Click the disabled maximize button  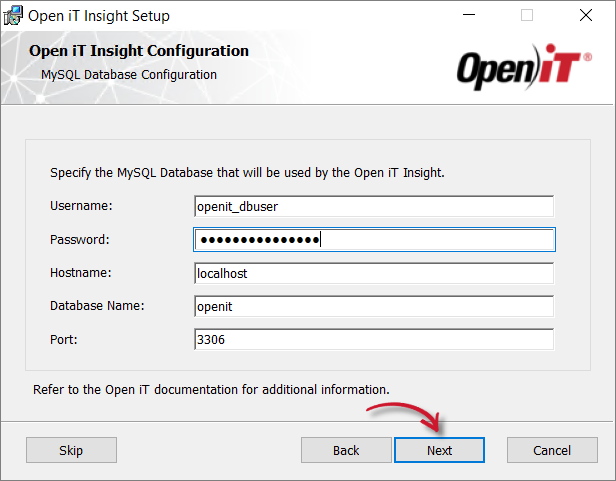click(x=527, y=15)
